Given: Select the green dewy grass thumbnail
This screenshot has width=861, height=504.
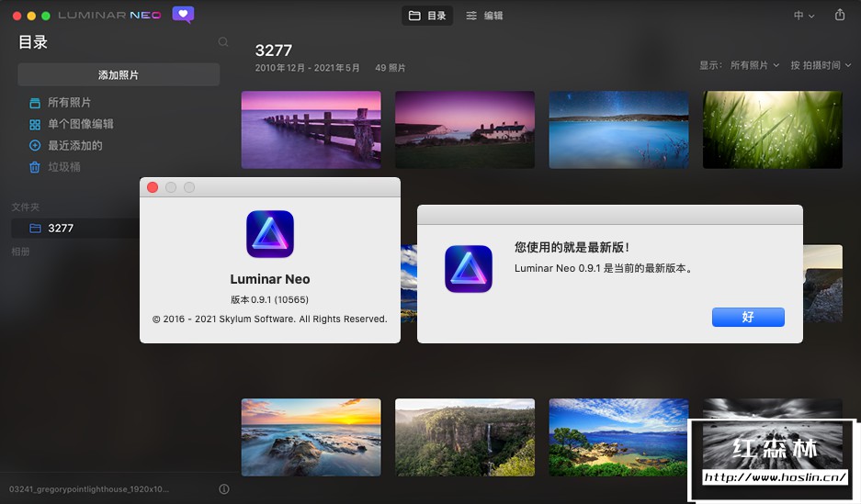Looking at the screenshot, I should [x=772, y=130].
